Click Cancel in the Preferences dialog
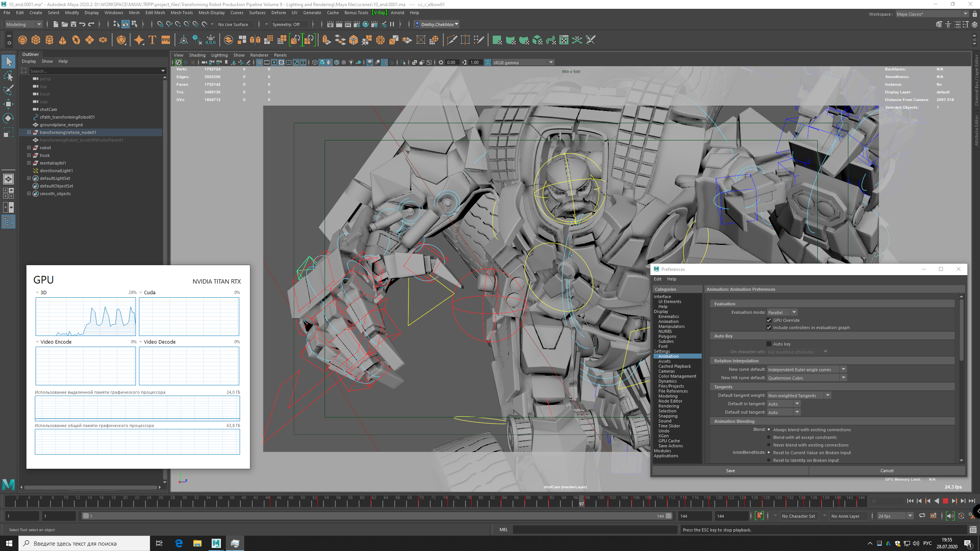Screen dimensions: 980x551 [887, 470]
